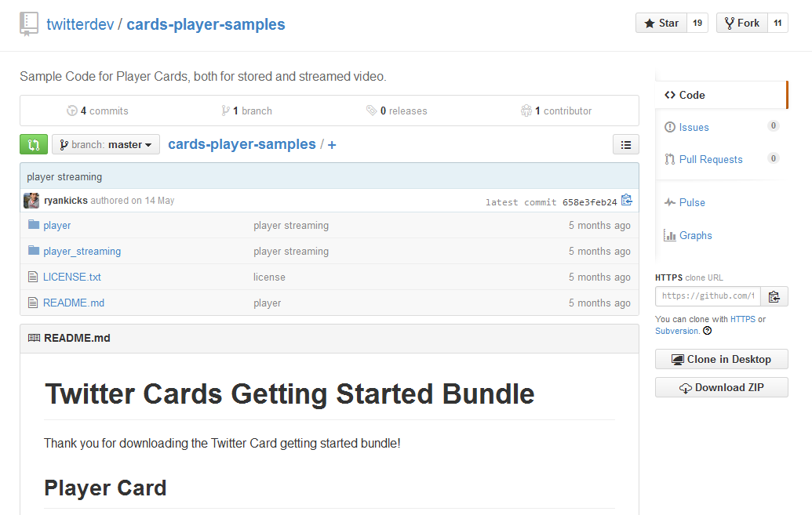The width and height of the screenshot is (812, 515).
Task: Open the commit message in the player row
Action: coord(291,226)
